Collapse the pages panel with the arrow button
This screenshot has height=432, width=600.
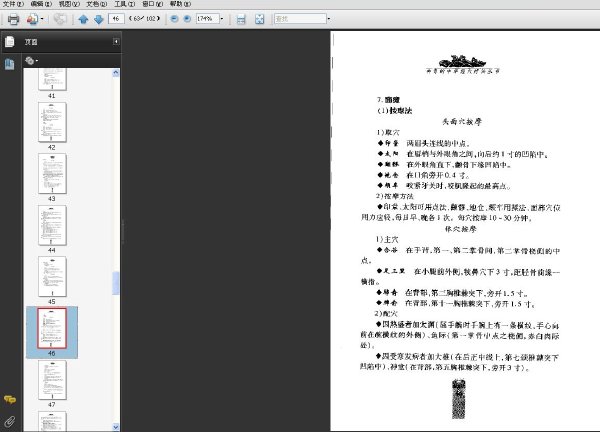[116, 41]
